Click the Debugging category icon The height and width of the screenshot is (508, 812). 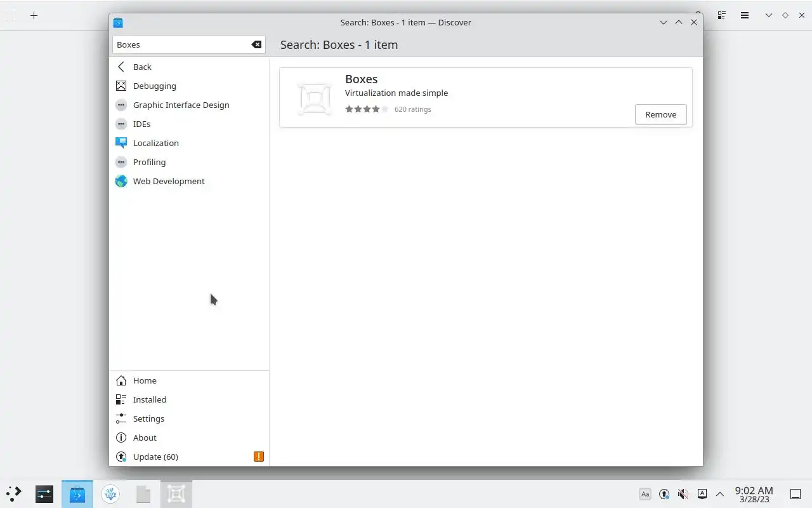click(121, 86)
